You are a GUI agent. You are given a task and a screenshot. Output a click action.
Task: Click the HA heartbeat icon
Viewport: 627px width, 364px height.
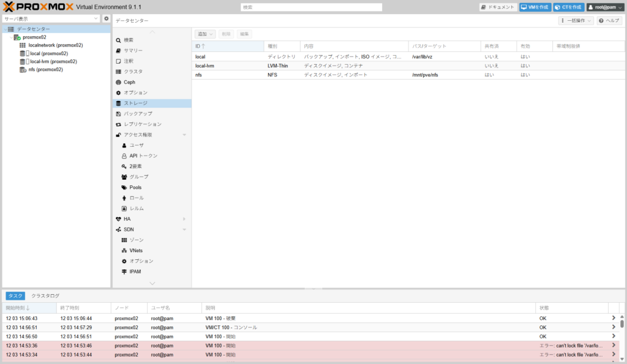point(118,219)
